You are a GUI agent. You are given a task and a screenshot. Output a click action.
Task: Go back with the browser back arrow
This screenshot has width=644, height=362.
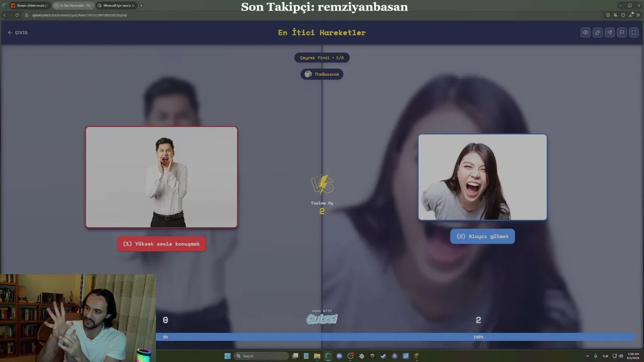(x=5, y=15)
